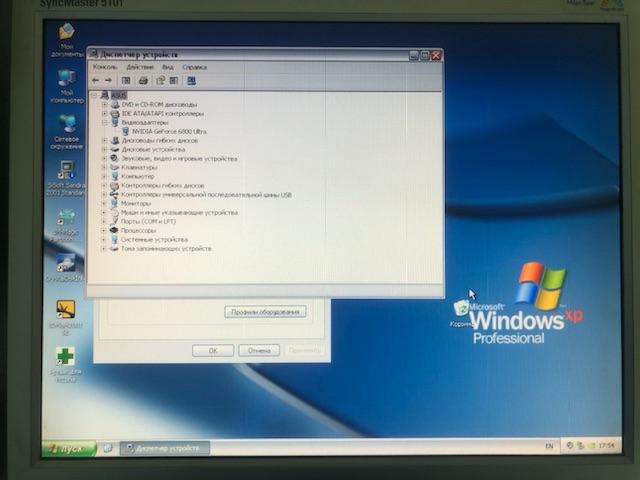Screen dimensions: 640x480
Task: Click the Back arrow in Device Manager toolbar
Action: tap(96, 80)
